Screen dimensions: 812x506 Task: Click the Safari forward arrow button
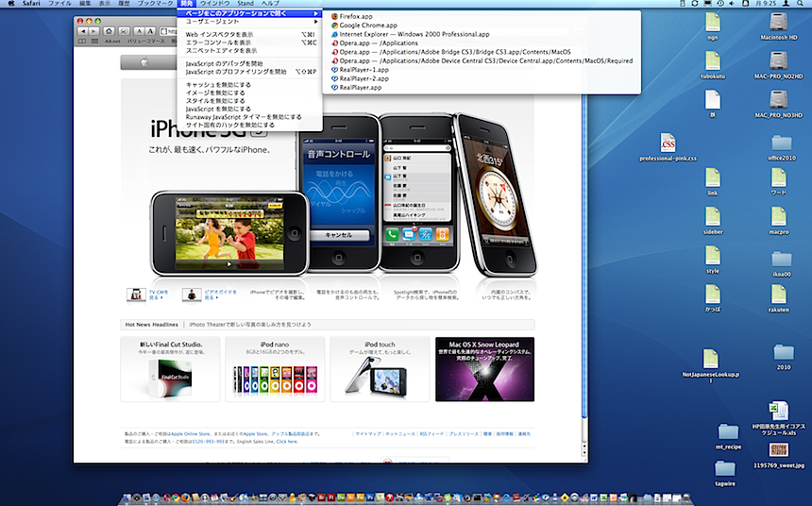93,31
